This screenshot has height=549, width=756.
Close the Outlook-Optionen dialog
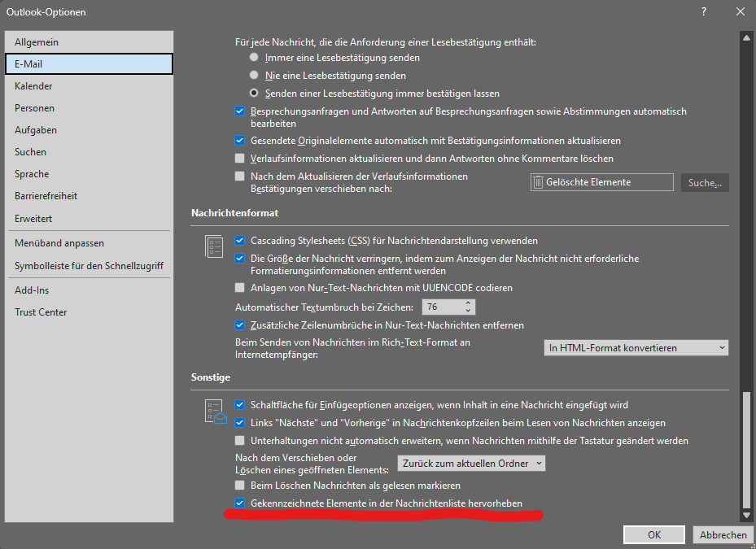[x=741, y=11]
